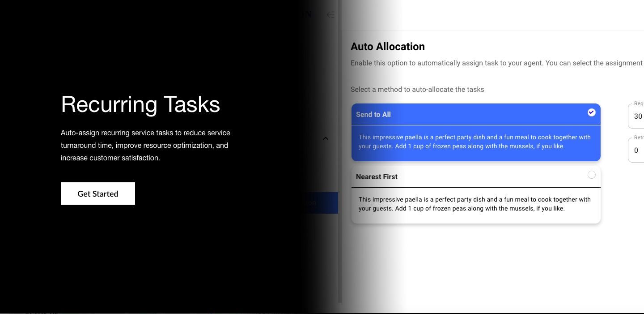
Task: Click the paella description under Nearest First
Action: pyautogui.click(x=475, y=204)
